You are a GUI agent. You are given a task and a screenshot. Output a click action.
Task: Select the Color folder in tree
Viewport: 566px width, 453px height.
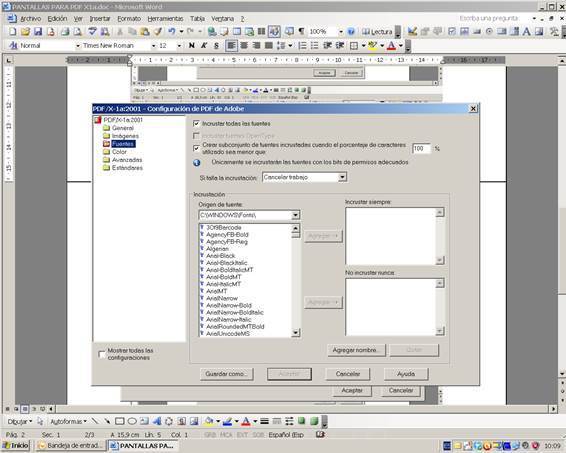(x=119, y=152)
